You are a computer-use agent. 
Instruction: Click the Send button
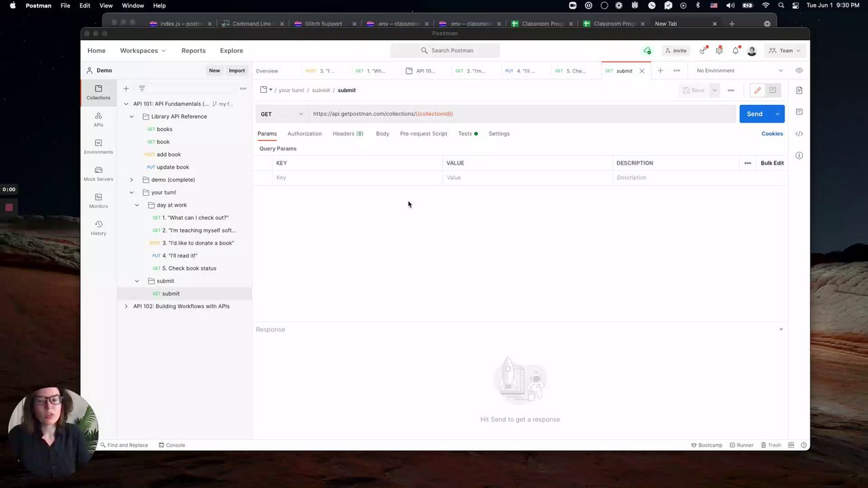click(x=755, y=114)
